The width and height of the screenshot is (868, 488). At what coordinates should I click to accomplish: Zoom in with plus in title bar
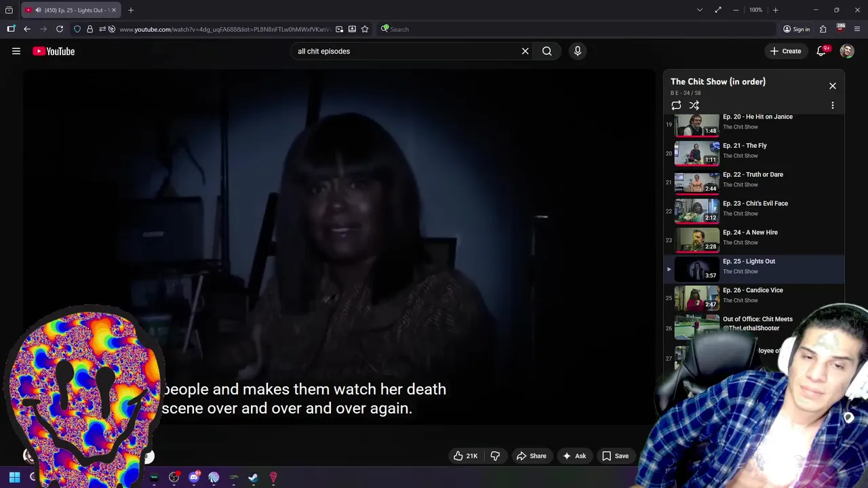[x=775, y=10]
